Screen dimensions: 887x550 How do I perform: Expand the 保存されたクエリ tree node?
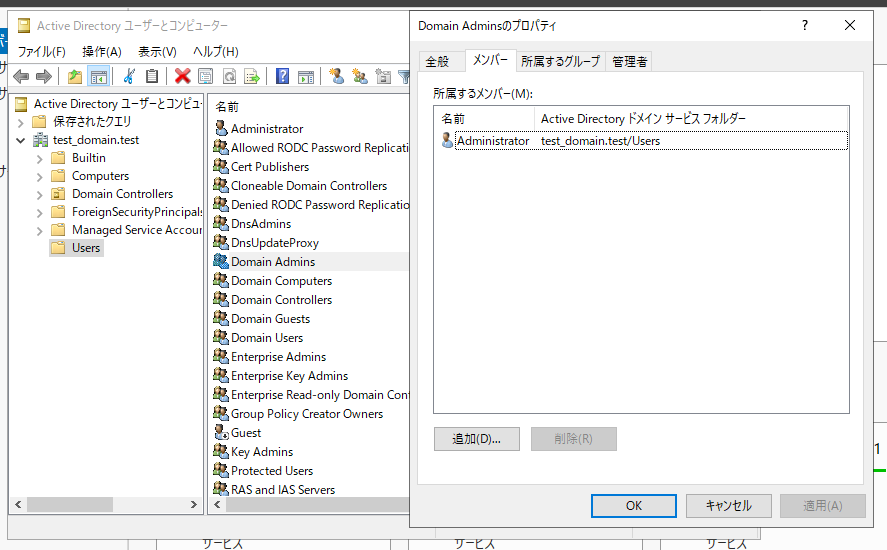pyautogui.click(x=20, y=122)
